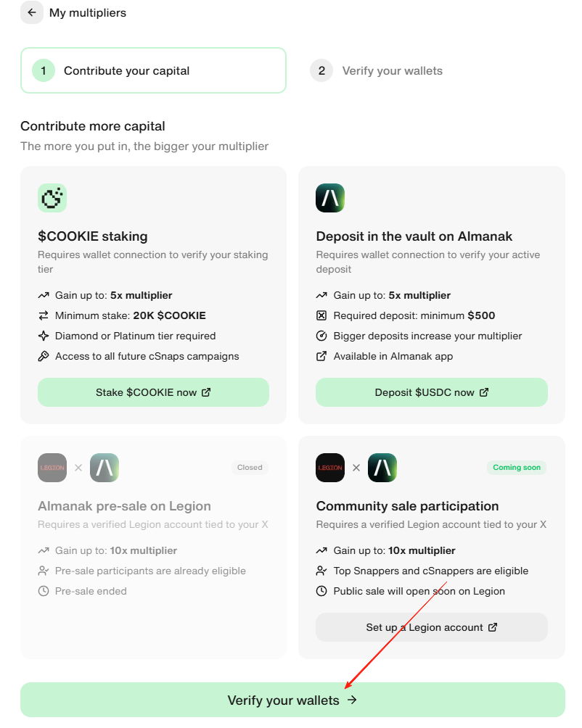Click the external link icon inside Stake $COOKIE button
This screenshot has width=582, height=728.
pos(206,392)
